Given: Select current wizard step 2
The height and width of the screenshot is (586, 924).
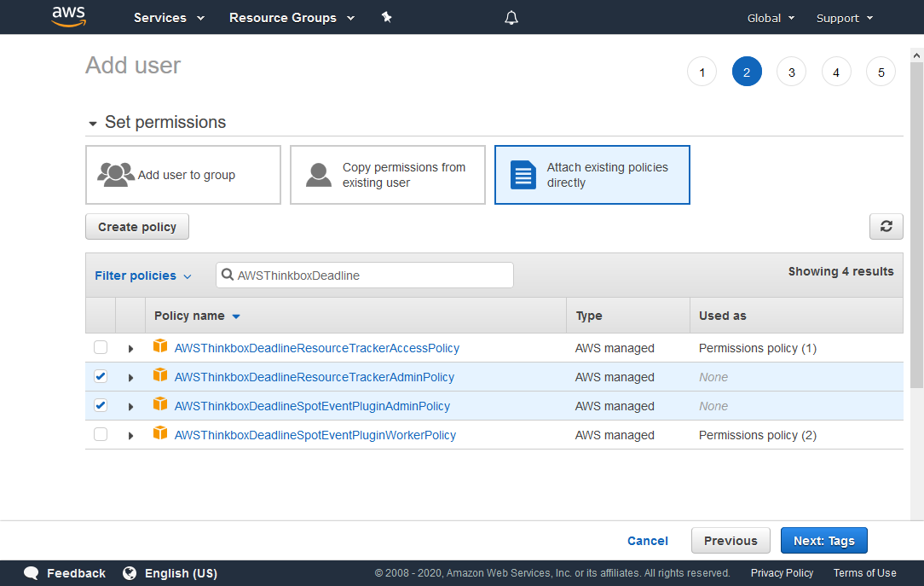Looking at the screenshot, I should pyautogui.click(x=747, y=72).
